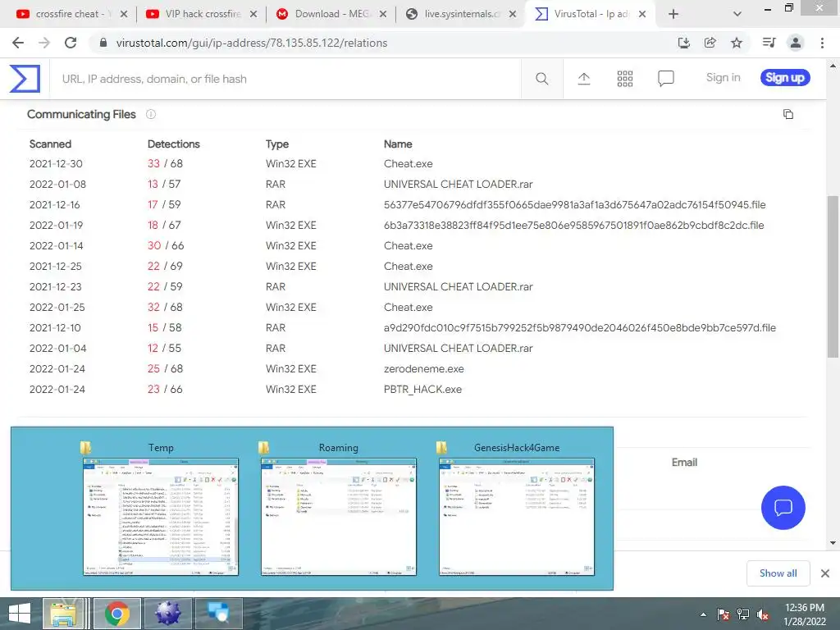Go back with browser back arrow
This screenshot has height=630, width=840.
(18, 43)
